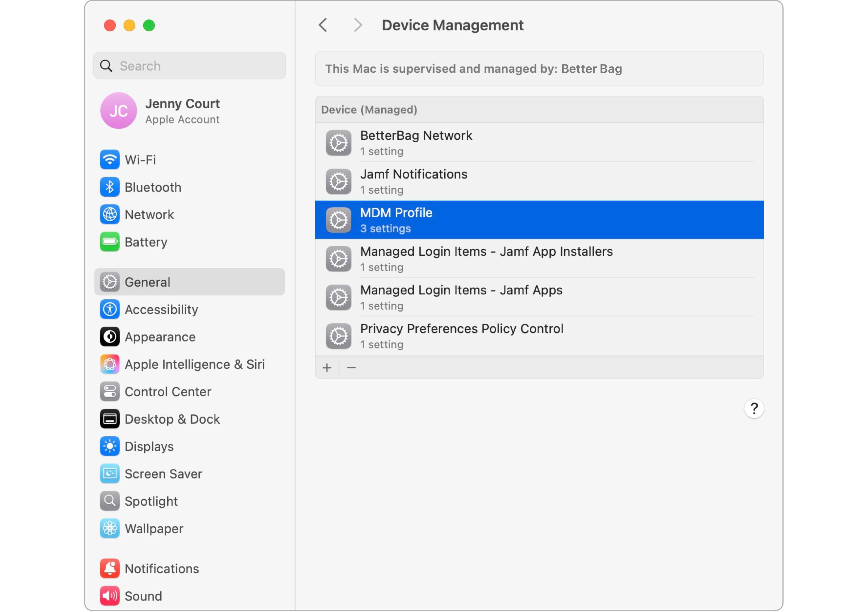This screenshot has width=868, height=612.
Task: Open Wi-Fi settings icon in sidebar
Action: 110,160
